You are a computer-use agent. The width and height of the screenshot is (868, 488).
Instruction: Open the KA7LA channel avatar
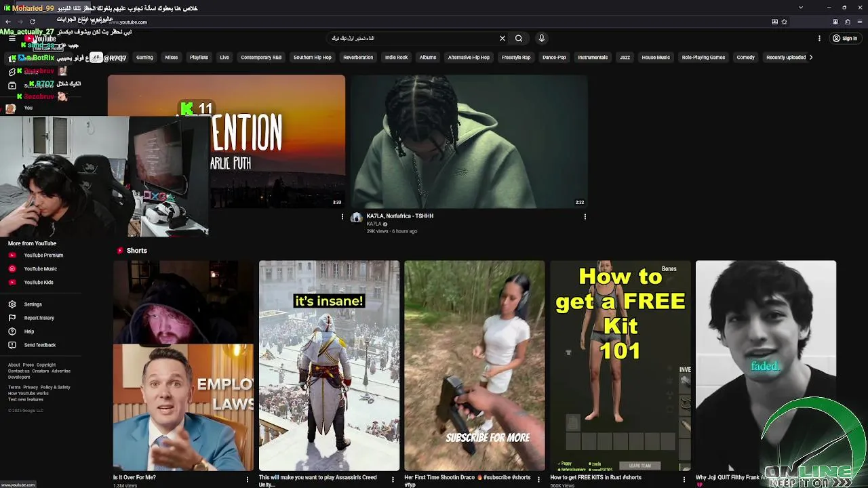point(357,218)
